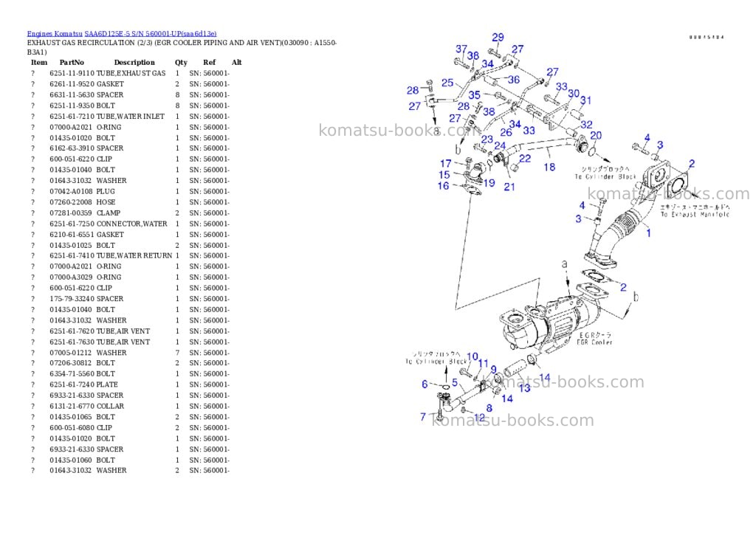
Task: Click callout number 25 in diagram
Action: [447, 83]
